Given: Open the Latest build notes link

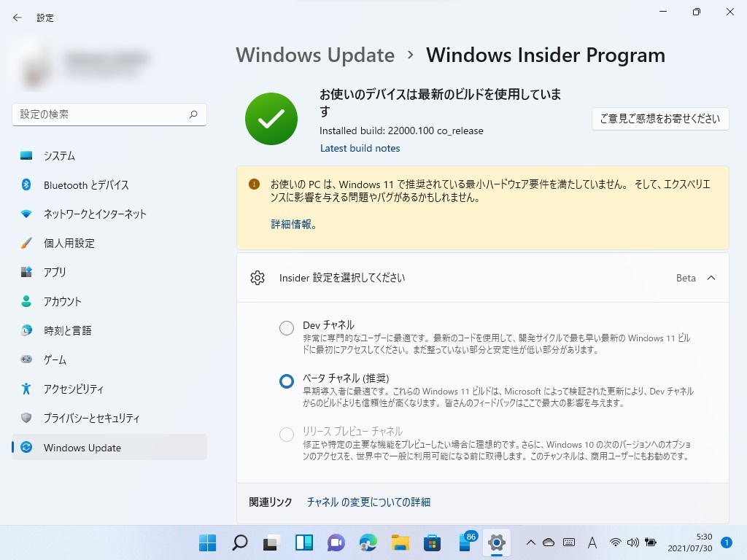Looking at the screenshot, I should pyautogui.click(x=360, y=148).
